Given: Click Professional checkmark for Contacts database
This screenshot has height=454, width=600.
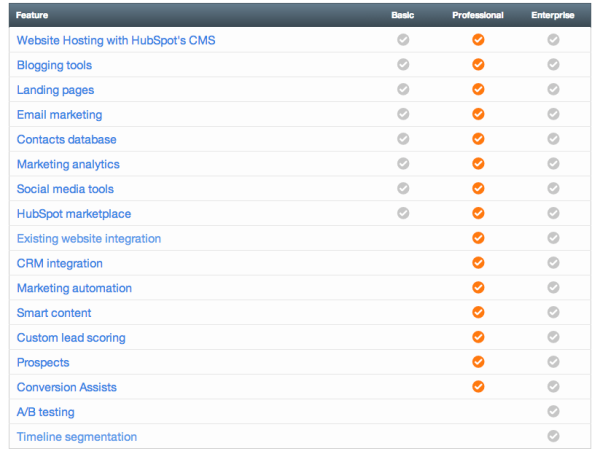Looking at the screenshot, I should (x=478, y=139).
